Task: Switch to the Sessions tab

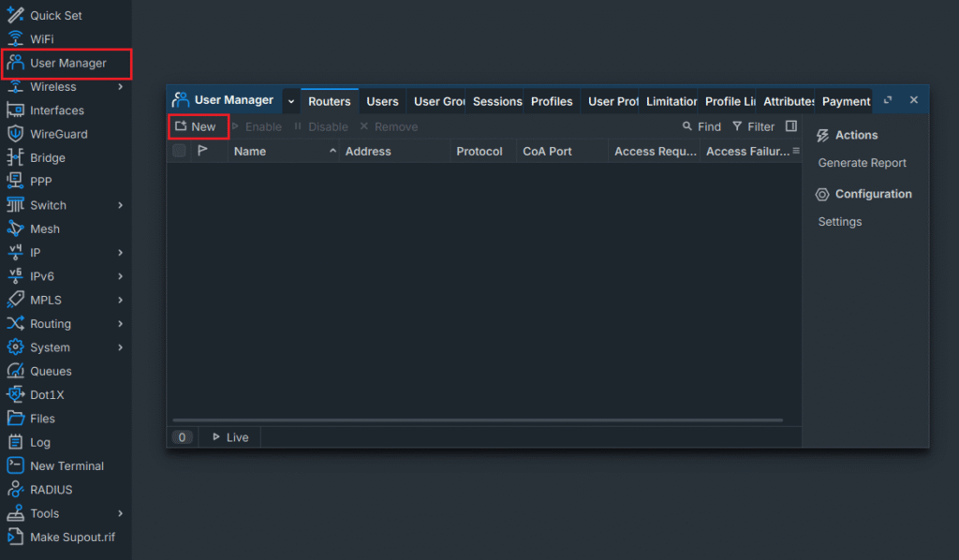Action: pyautogui.click(x=496, y=101)
